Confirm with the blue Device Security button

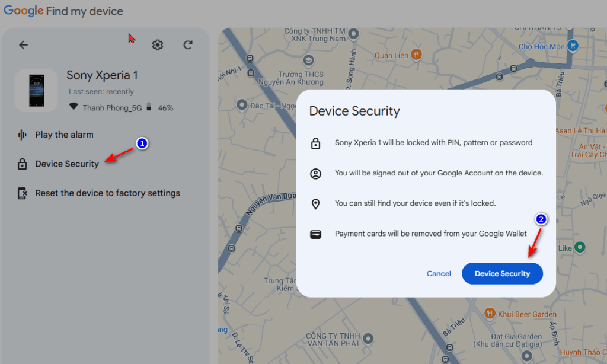tap(502, 273)
